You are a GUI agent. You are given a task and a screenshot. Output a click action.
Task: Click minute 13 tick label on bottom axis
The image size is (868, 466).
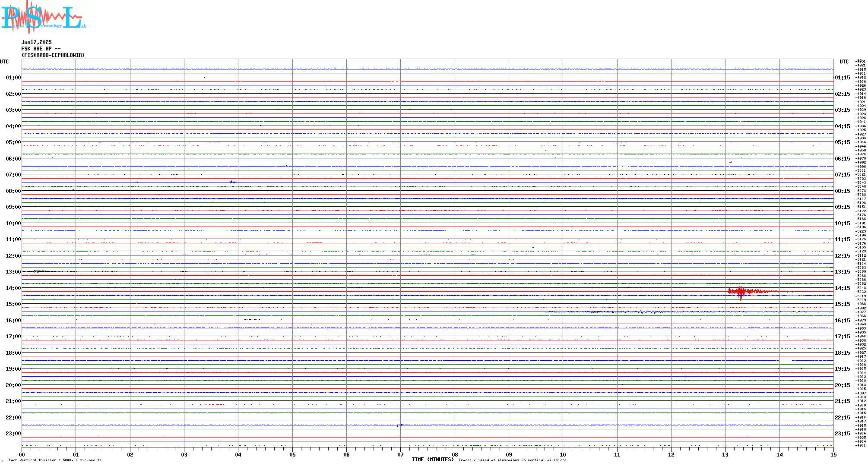pos(725,454)
